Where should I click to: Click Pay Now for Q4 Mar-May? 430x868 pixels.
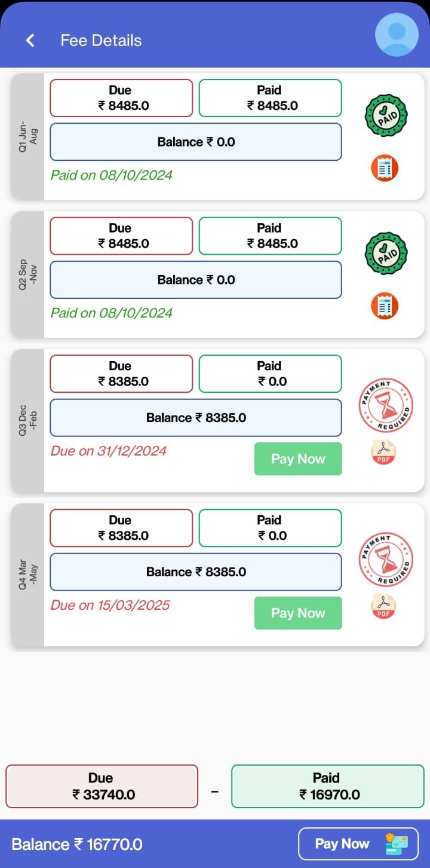tap(298, 613)
